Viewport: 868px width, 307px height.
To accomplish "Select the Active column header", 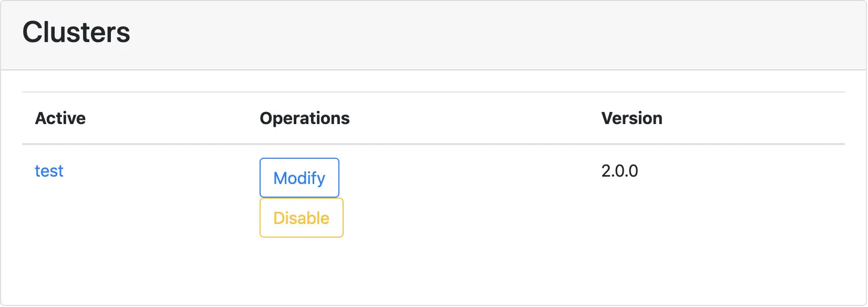I will [60, 118].
